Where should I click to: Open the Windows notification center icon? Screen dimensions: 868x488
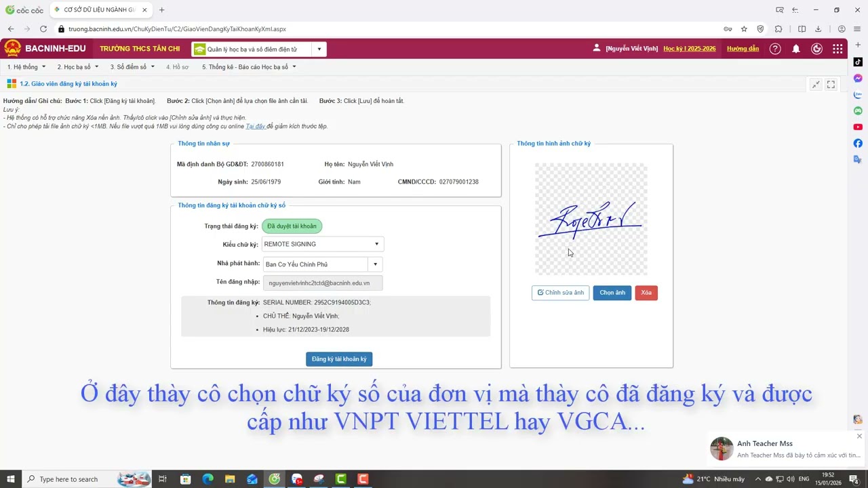pos(854,479)
